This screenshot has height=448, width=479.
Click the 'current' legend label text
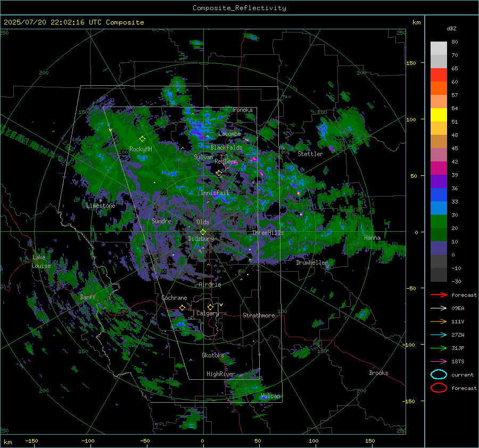pyautogui.click(x=463, y=374)
